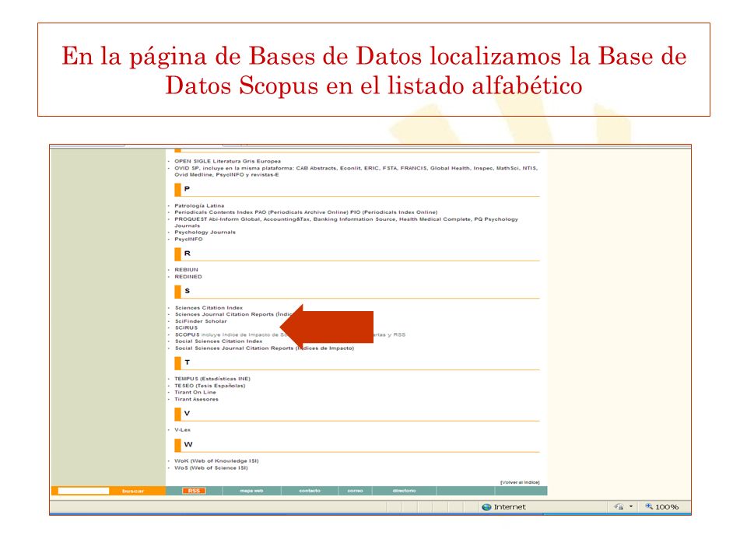Open the Tirant Asesores link

196,400
